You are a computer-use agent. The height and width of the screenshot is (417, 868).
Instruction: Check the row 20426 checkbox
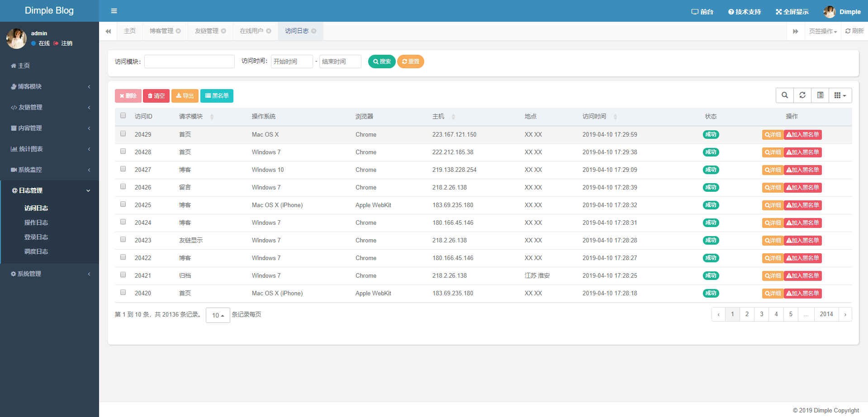pos(123,186)
